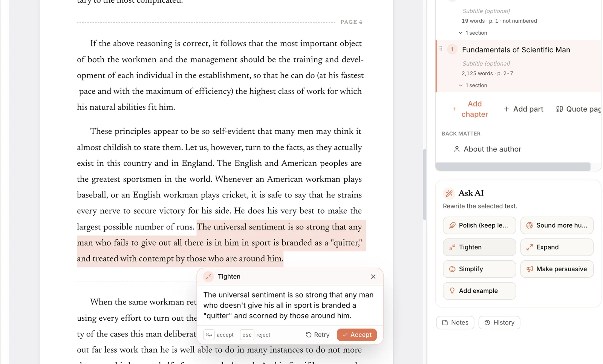Expand 1 section under the 19-word chapter
Image resolution: width=603 pixels, height=364 pixels.
pyautogui.click(x=473, y=33)
